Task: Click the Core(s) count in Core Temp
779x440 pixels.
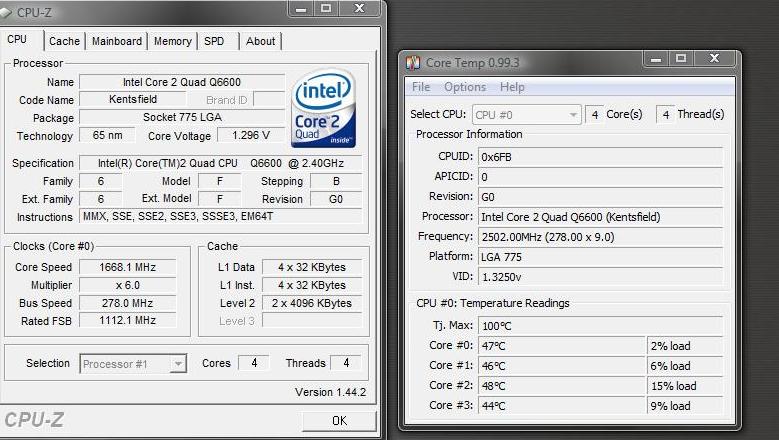Action: [x=595, y=115]
